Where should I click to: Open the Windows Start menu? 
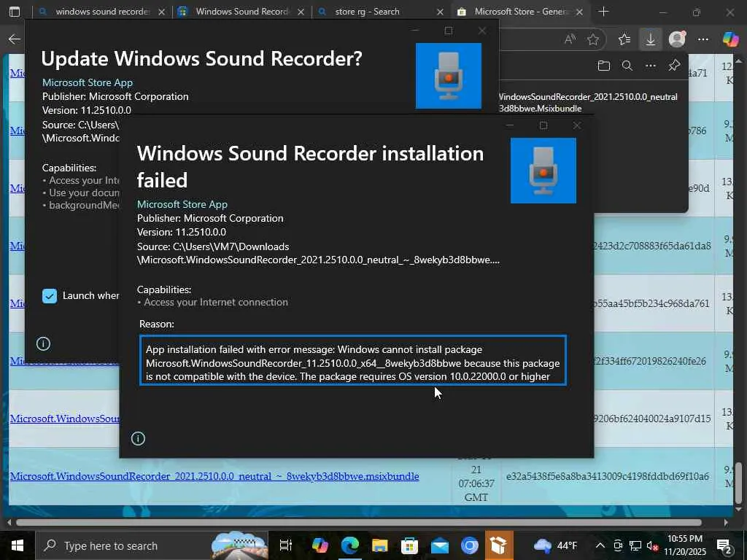point(18,545)
